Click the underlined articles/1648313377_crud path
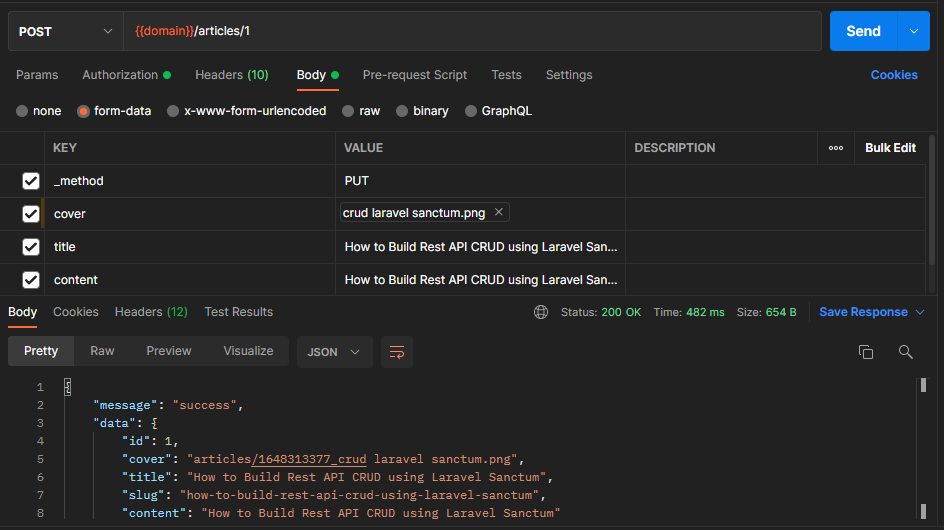The image size is (944, 530). (x=309, y=459)
